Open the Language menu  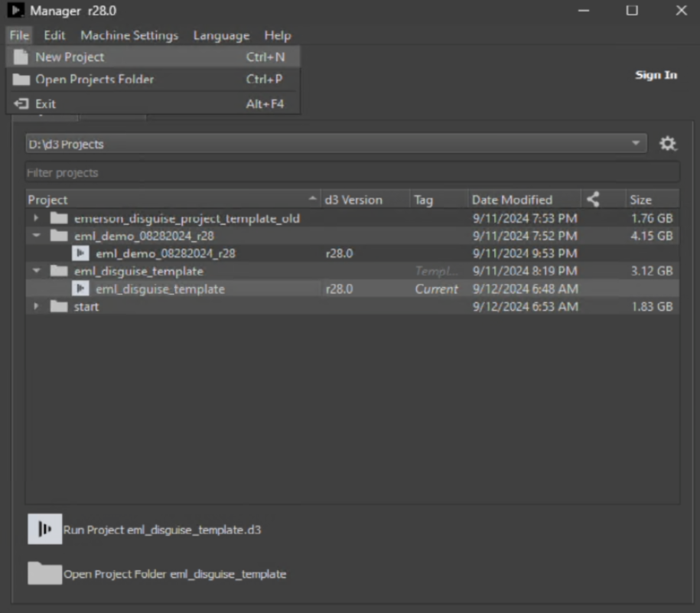(221, 35)
